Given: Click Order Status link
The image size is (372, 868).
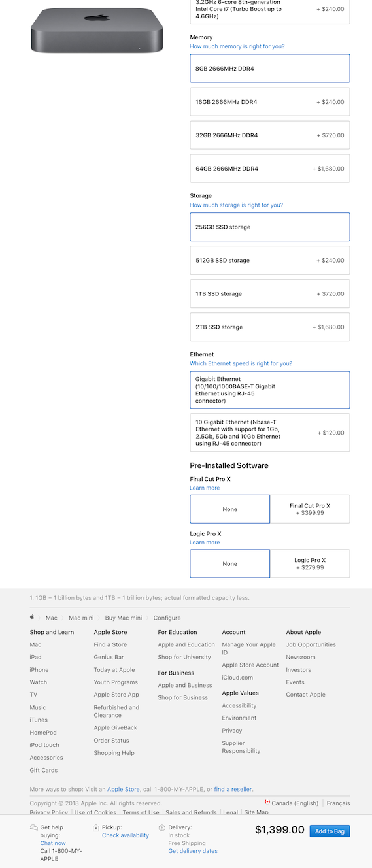Looking at the screenshot, I should click(x=112, y=741).
